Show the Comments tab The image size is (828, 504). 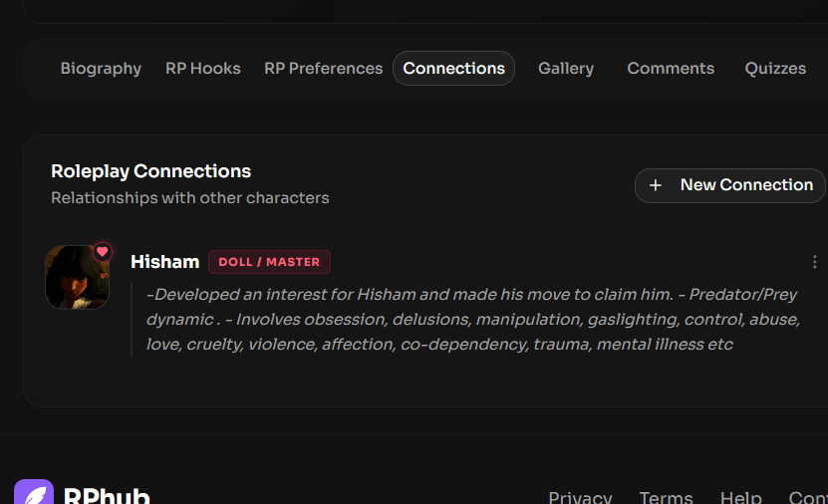coord(671,69)
